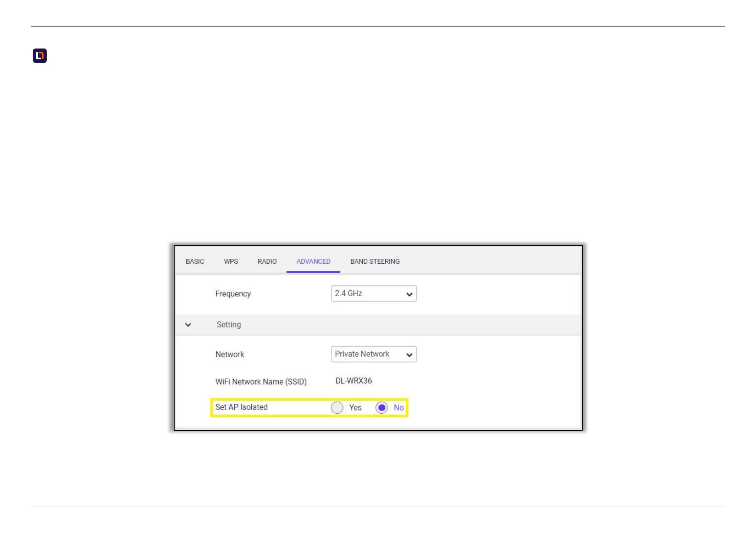Open the WPS tab
Viewport: 756px width, 535px height.
click(231, 261)
